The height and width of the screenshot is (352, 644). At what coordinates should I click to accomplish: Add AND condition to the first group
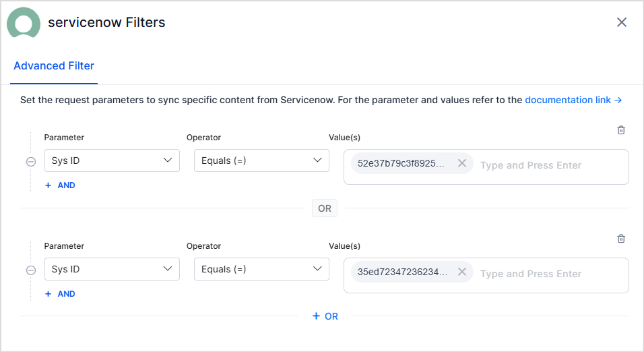60,185
